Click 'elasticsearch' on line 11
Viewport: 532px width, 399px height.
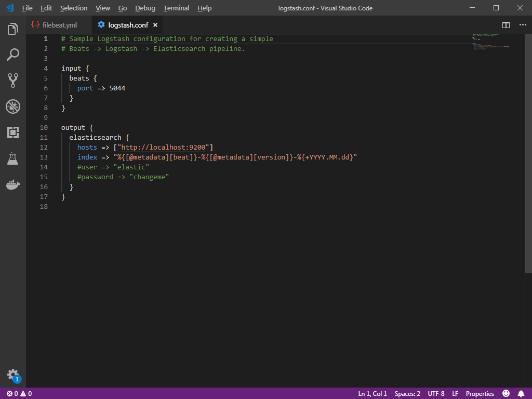[95, 137]
